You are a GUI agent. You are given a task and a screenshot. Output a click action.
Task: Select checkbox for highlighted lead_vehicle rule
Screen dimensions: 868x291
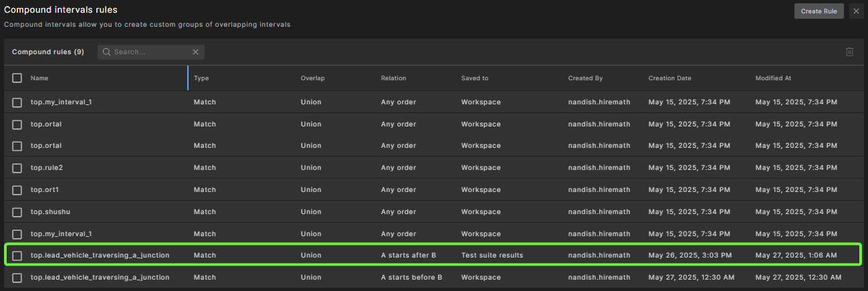click(17, 256)
